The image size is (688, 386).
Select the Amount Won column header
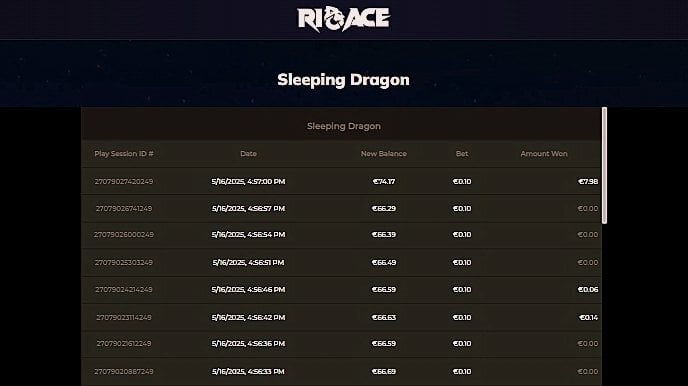544,154
